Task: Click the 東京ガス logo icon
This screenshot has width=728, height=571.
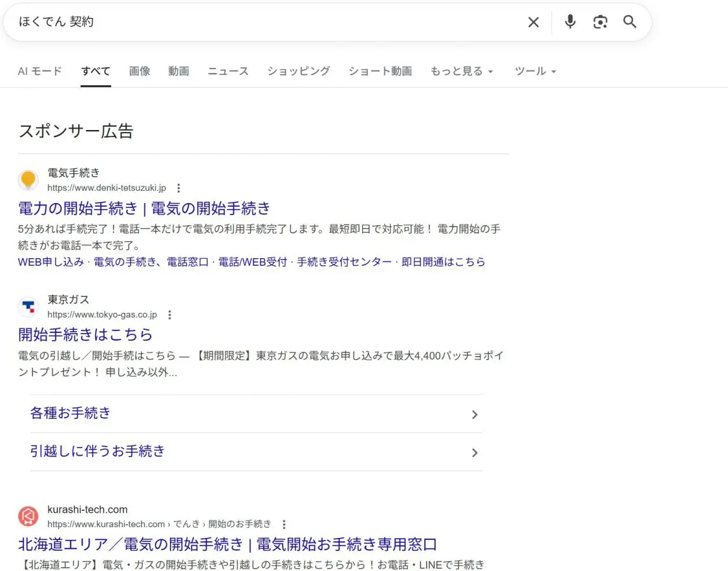Action: tap(28, 306)
